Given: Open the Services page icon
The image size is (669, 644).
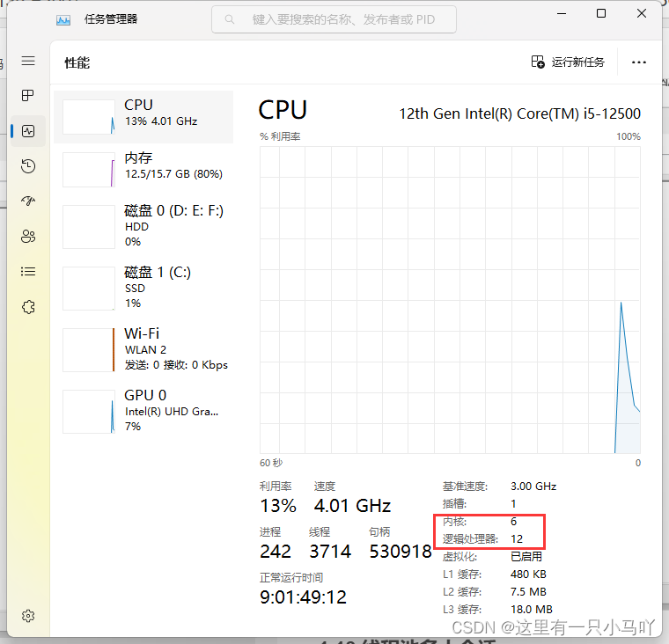Looking at the screenshot, I should [x=28, y=307].
